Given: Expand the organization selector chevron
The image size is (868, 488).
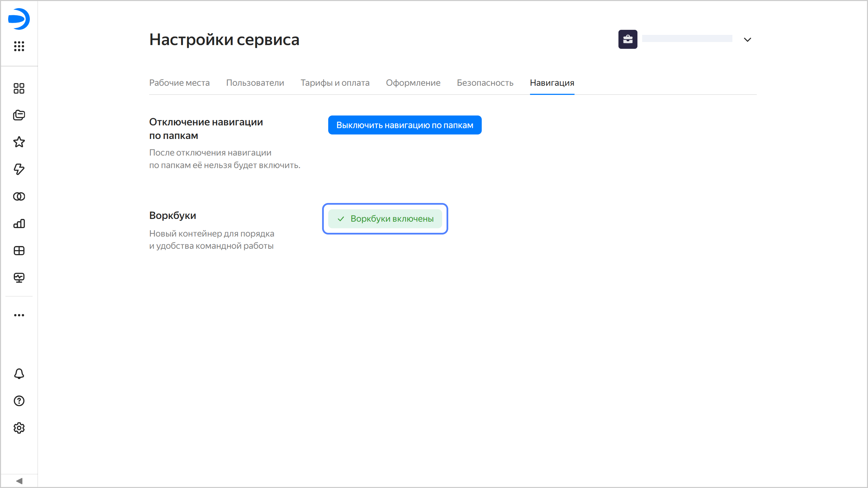Looking at the screenshot, I should (747, 40).
